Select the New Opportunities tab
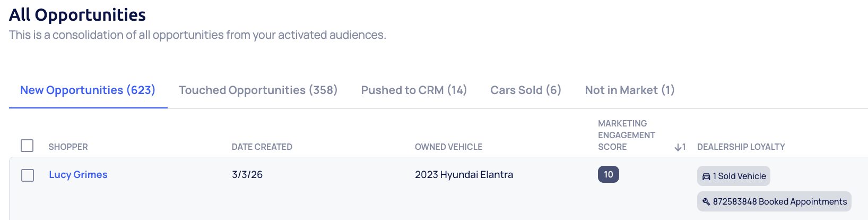Screen dimensions: 868x220 (x=88, y=90)
